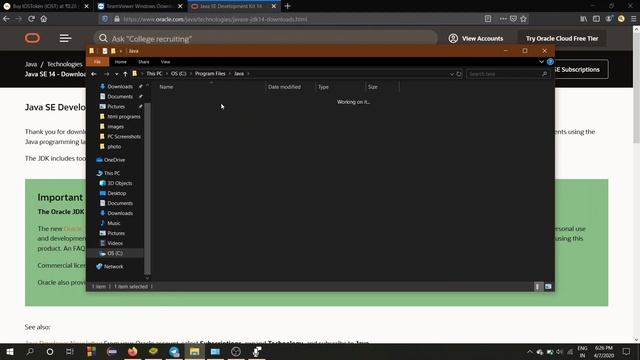
Task: Reload the Oracle page in Firefox
Action: tap(31, 19)
